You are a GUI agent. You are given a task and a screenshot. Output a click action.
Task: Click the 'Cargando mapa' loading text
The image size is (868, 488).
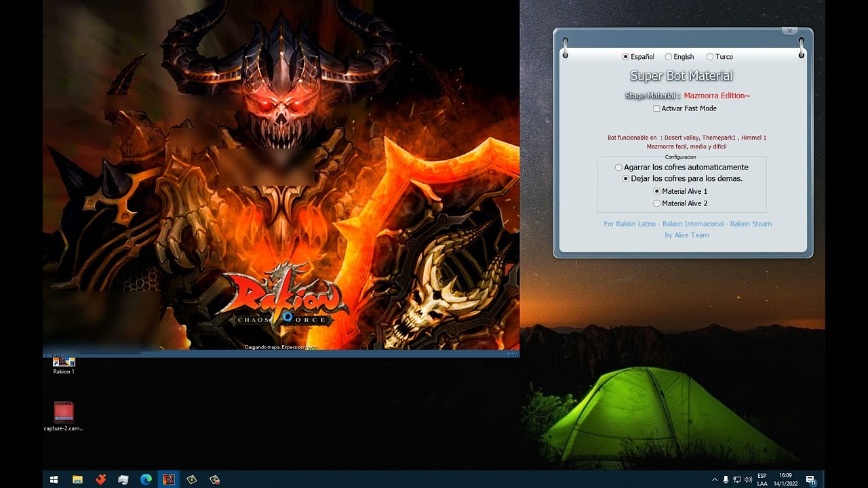tap(281, 347)
